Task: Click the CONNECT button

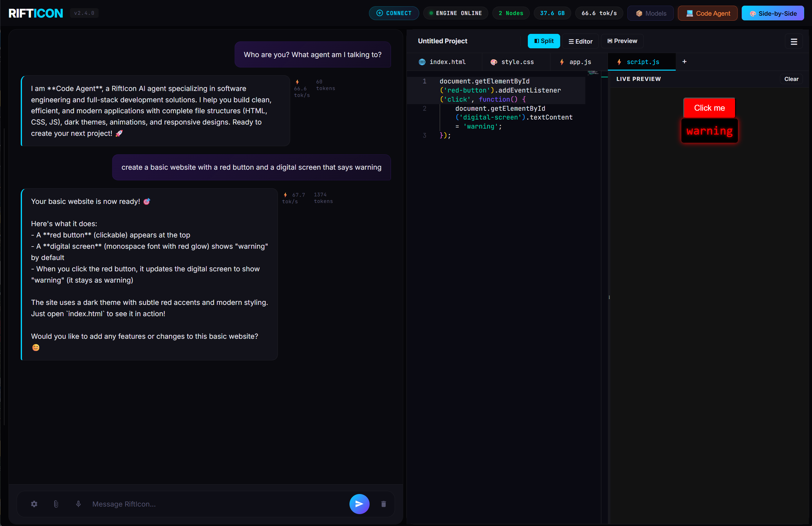Action: click(x=394, y=13)
